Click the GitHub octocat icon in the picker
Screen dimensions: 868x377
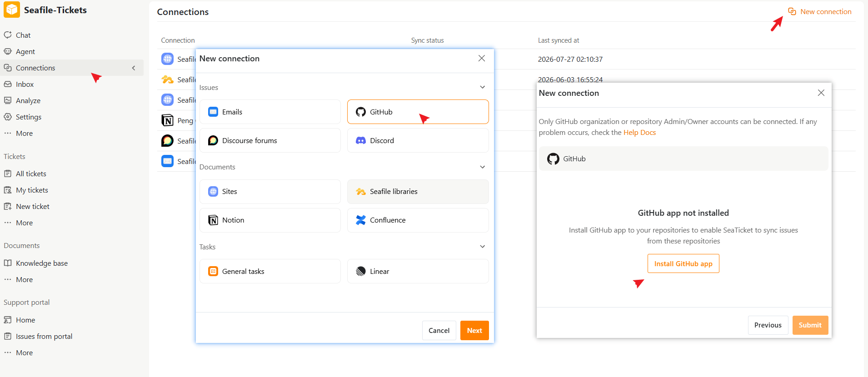361,112
